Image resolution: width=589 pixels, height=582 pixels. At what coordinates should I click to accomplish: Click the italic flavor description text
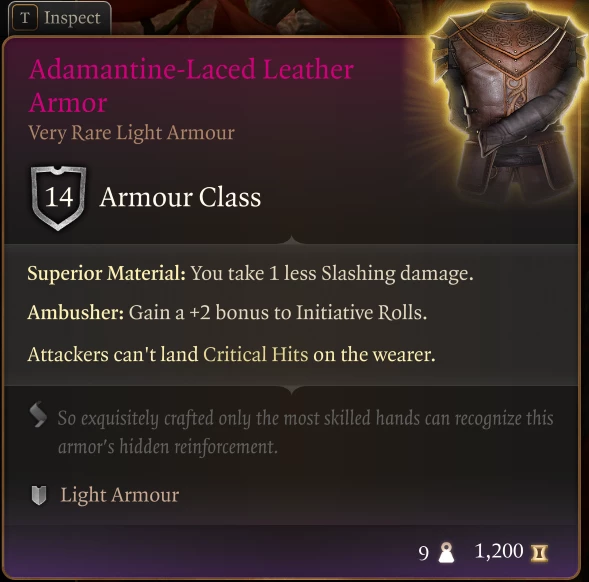pyautogui.click(x=305, y=432)
